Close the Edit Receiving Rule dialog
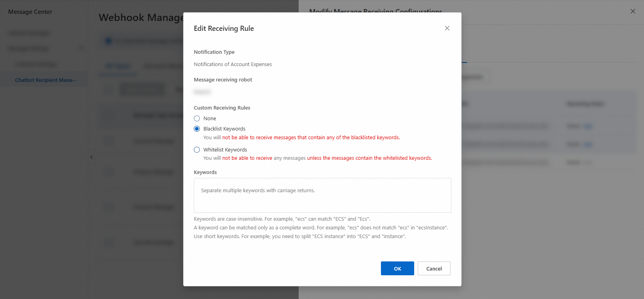This screenshot has width=644, height=299. click(447, 28)
